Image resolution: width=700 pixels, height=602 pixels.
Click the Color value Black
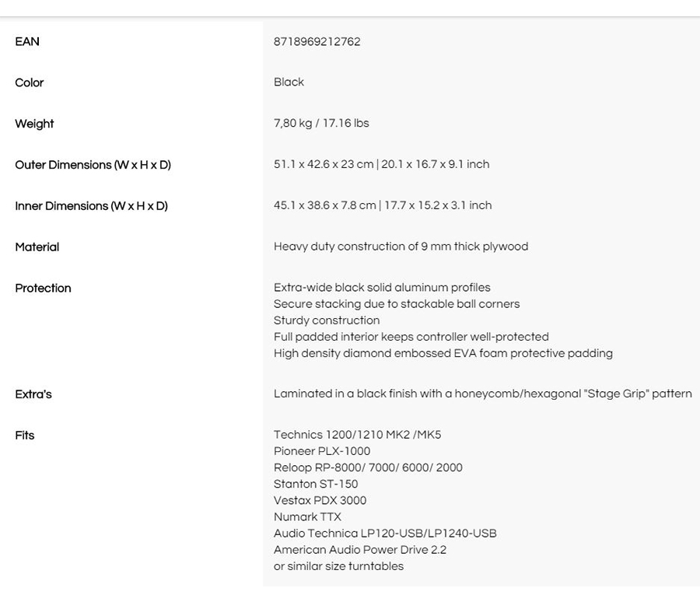tap(289, 82)
